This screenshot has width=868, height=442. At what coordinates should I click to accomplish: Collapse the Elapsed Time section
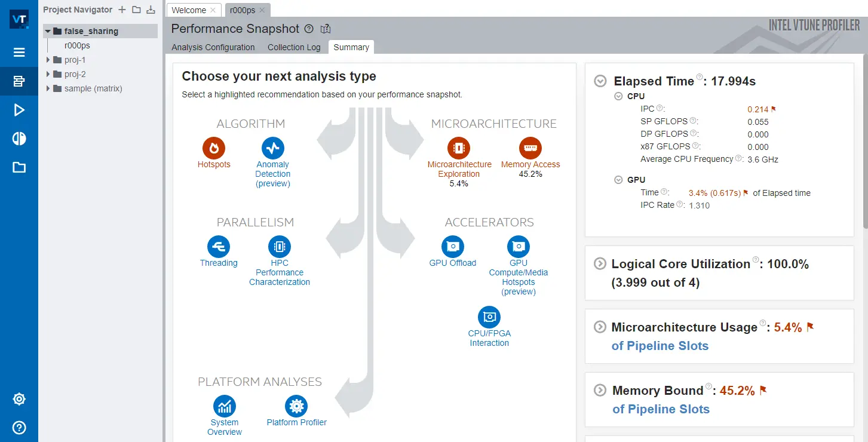(x=600, y=81)
